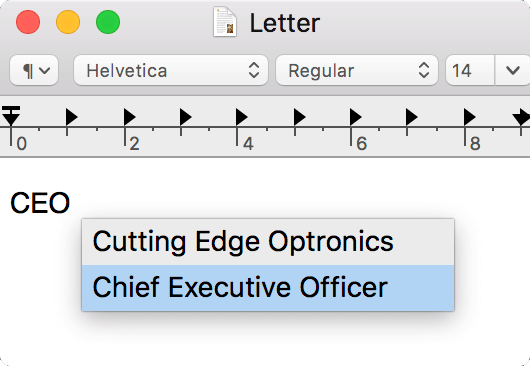Screen dimensions: 530x366
Task: Click the right margin marker on the ruler
Action: pyautogui.click(x=521, y=117)
